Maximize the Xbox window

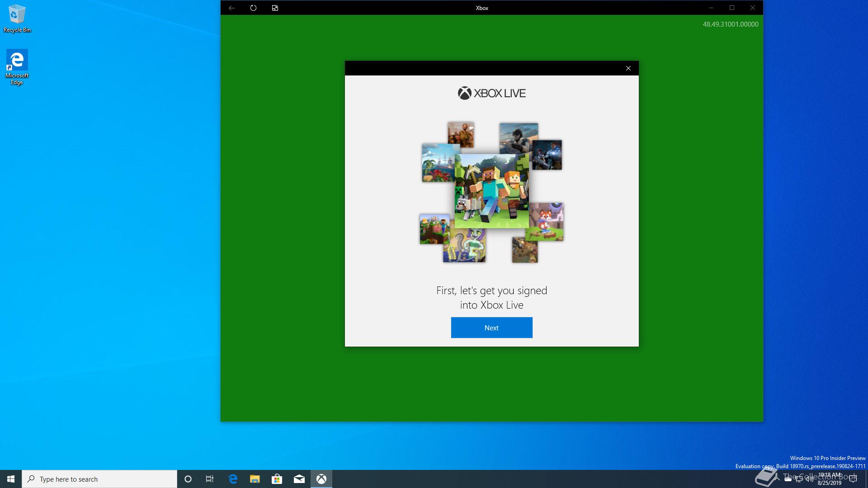tap(731, 8)
